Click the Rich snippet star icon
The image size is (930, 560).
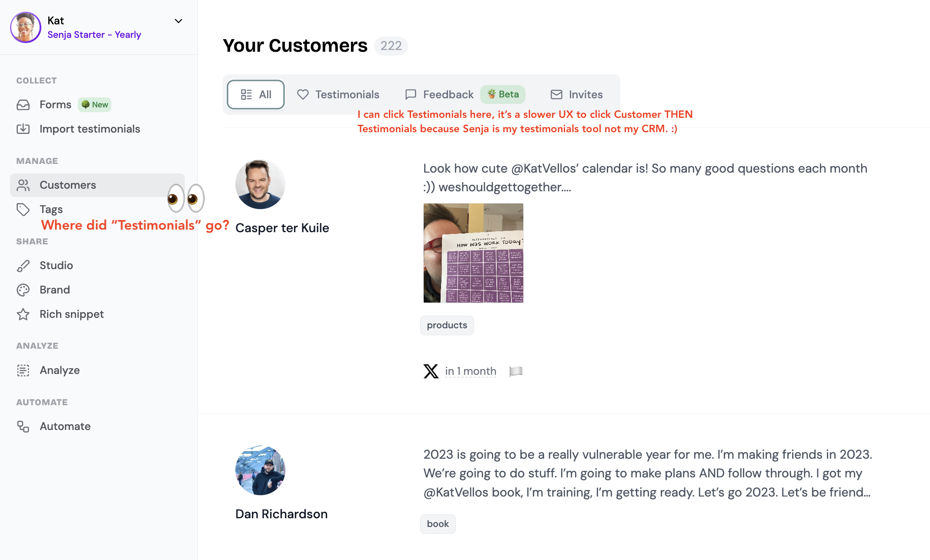(23, 314)
